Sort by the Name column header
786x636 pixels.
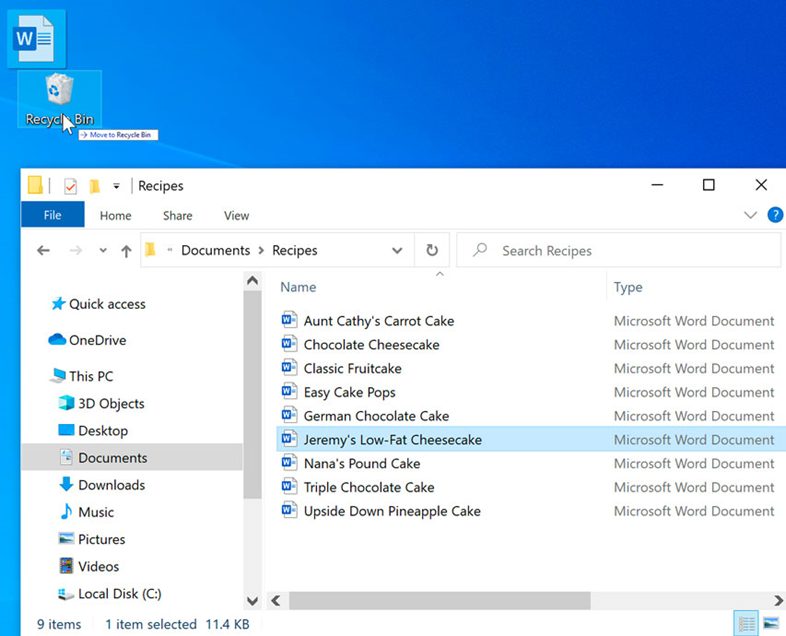[298, 287]
